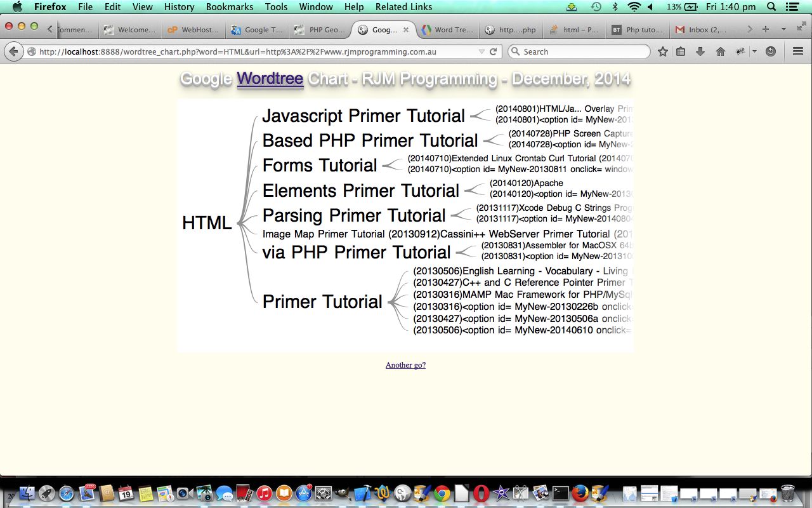Open iBooks from the Dock
The image size is (812, 508).
tap(284, 493)
